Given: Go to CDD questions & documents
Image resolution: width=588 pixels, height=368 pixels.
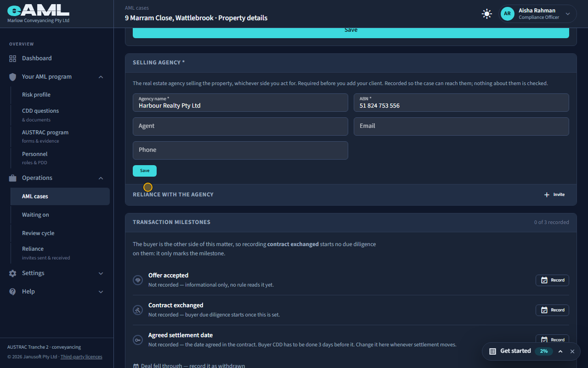Looking at the screenshot, I should (x=60, y=115).
